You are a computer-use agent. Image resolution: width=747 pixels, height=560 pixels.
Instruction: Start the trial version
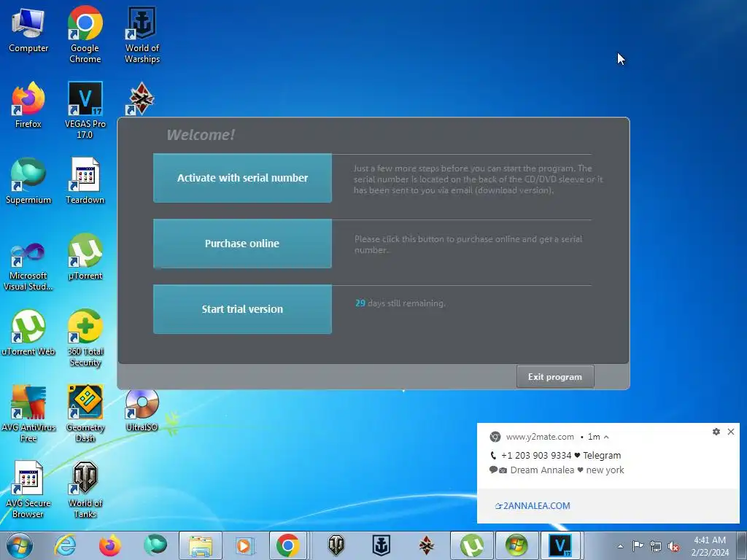(x=242, y=309)
